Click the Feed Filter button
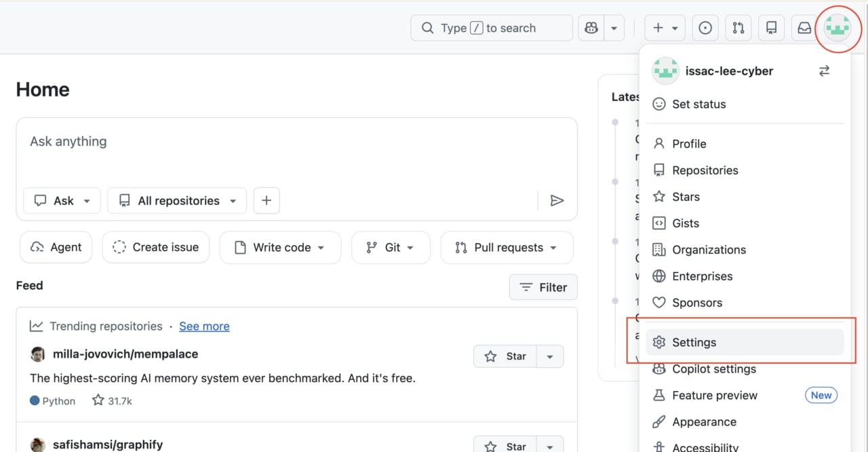The height and width of the screenshot is (452, 868). 543,287
